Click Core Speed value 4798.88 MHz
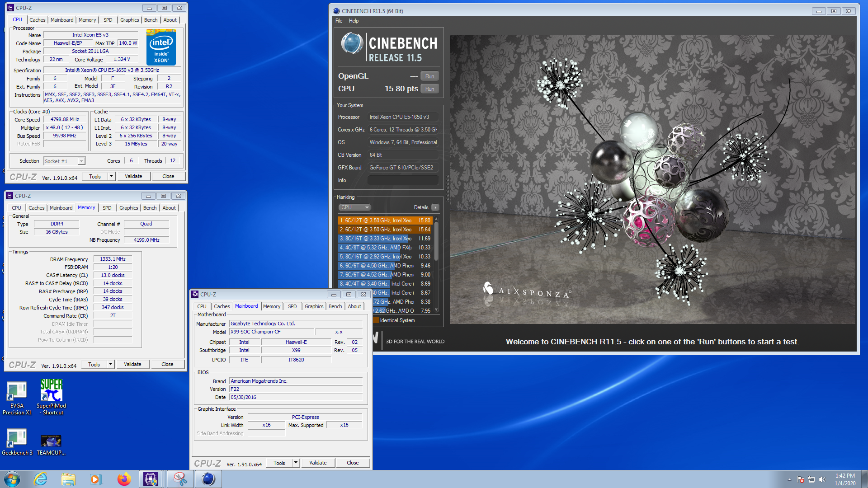The height and width of the screenshot is (488, 868). [x=65, y=120]
